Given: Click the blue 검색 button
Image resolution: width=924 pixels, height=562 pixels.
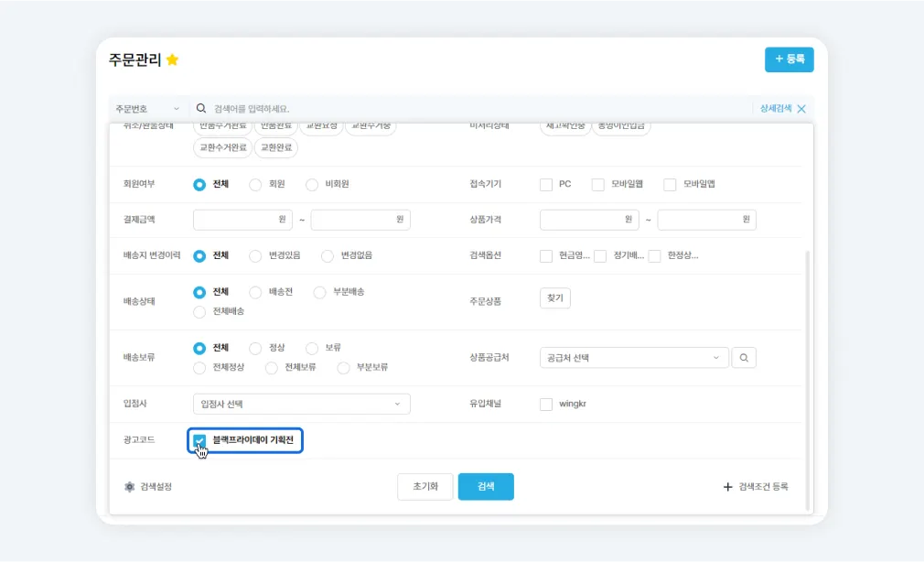Looking at the screenshot, I should 486,487.
